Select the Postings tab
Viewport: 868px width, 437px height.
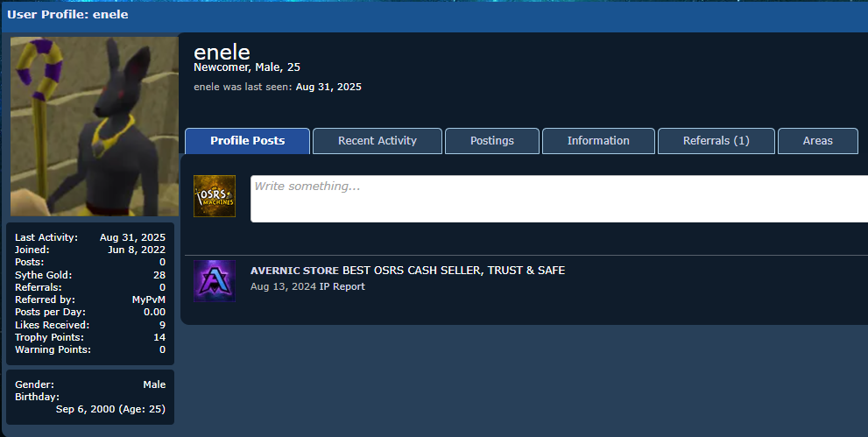click(x=492, y=141)
